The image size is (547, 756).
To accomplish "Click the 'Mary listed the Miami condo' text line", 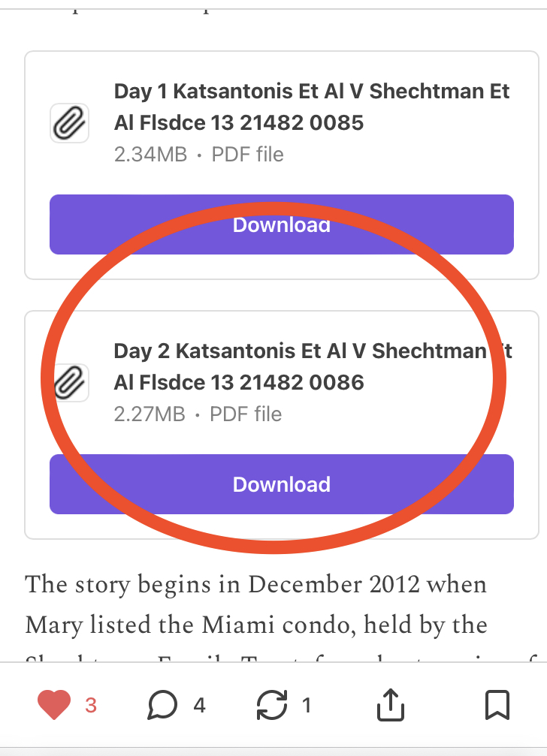I will click(x=255, y=625).
